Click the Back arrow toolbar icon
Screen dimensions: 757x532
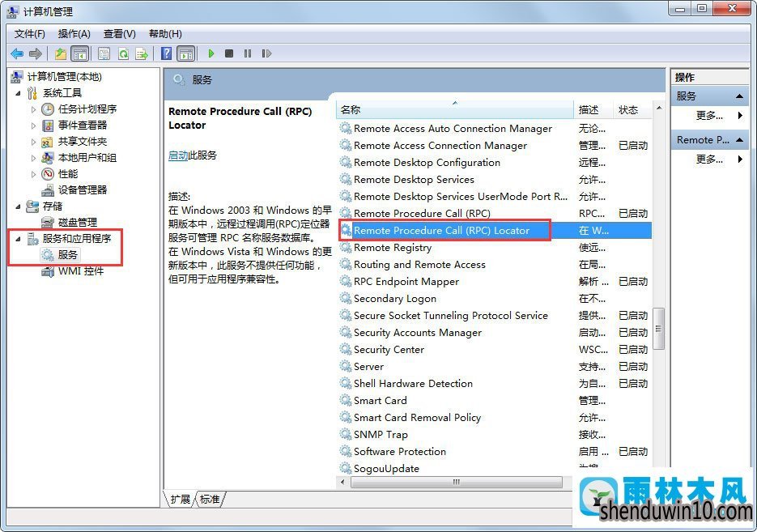tap(17, 53)
